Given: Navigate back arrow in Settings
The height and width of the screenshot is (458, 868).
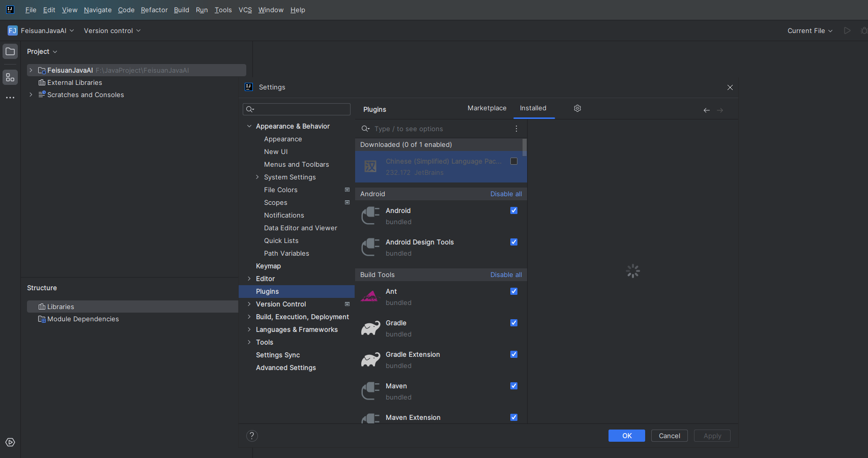Looking at the screenshot, I should pyautogui.click(x=707, y=110).
